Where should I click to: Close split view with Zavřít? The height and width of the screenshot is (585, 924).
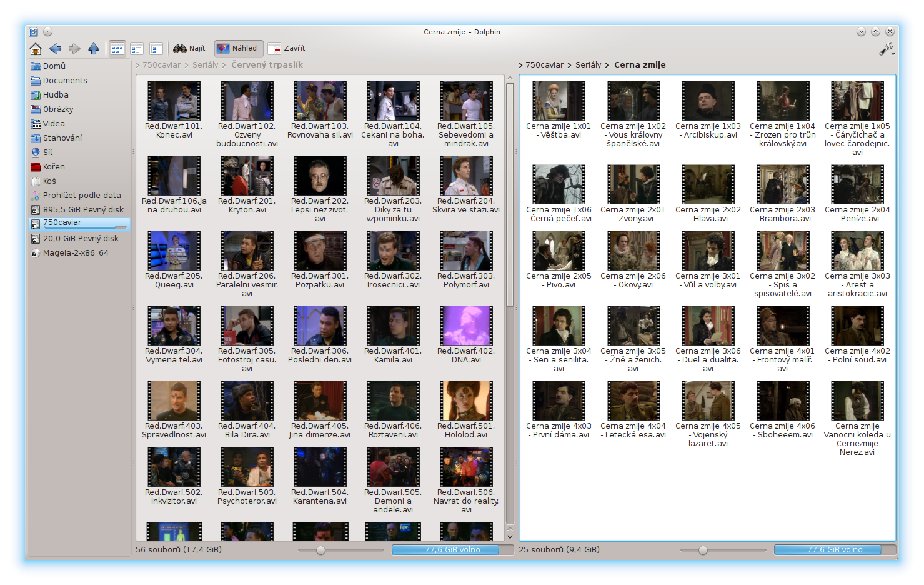coord(287,48)
